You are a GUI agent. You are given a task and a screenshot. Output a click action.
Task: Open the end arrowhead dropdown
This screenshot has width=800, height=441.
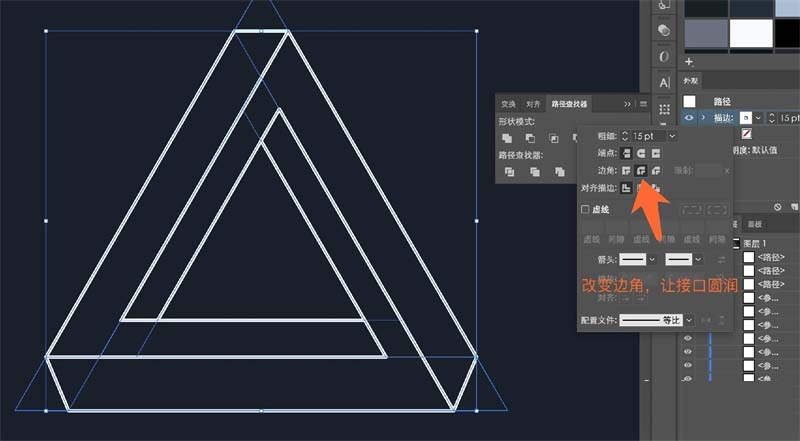698,259
